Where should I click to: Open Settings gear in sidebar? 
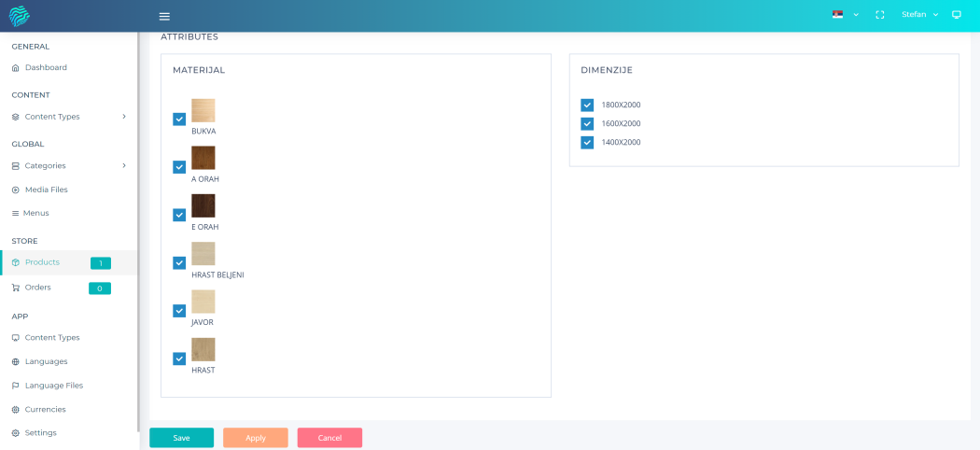pos(16,433)
